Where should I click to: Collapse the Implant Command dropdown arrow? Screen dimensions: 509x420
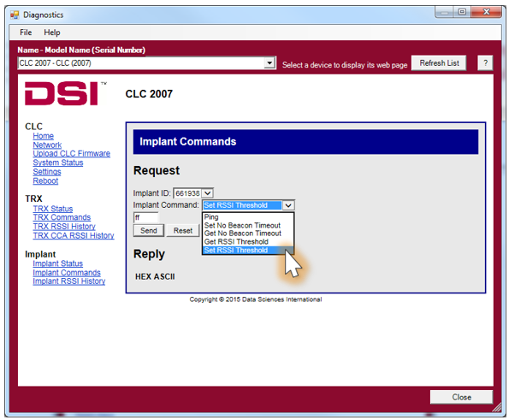[288, 205]
